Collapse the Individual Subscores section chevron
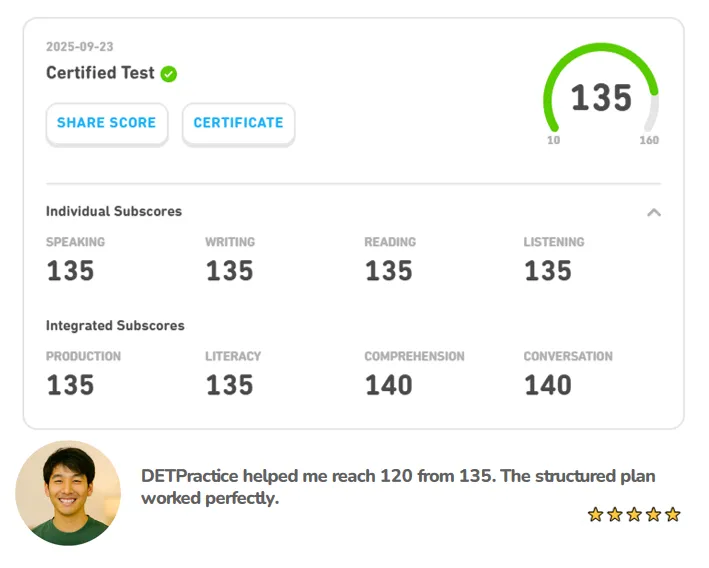Viewport: 709px width, 568px height. tap(654, 212)
